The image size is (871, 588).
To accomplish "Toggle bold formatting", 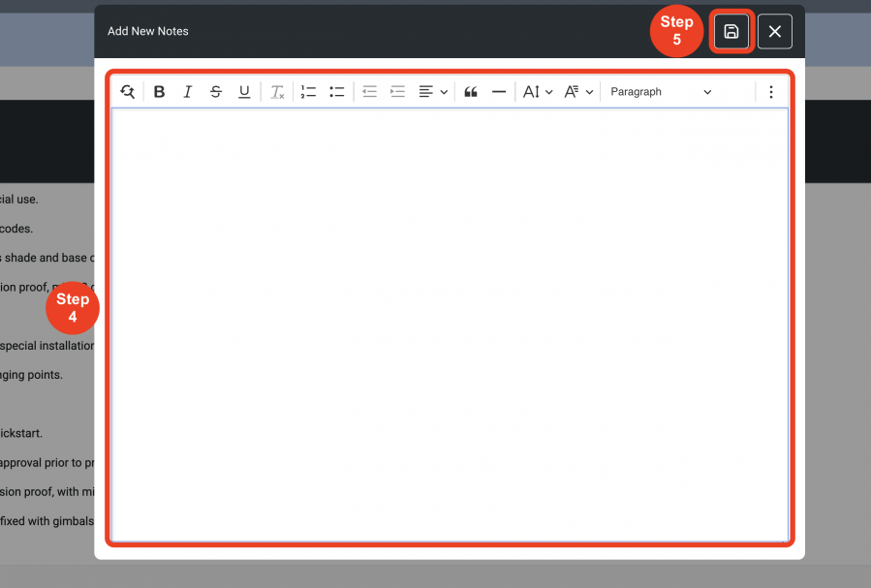I will [160, 92].
